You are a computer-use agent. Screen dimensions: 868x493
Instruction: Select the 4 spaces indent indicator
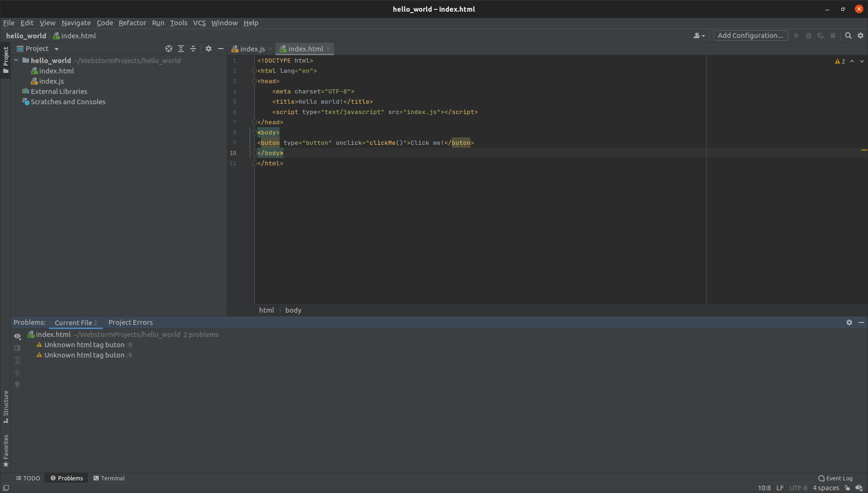(826, 487)
